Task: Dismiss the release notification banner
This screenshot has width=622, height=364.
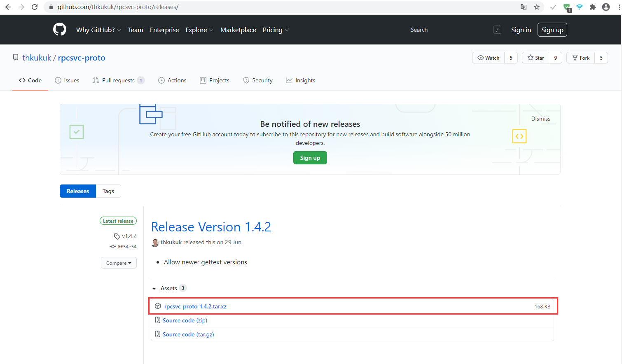Action: coord(540,119)
